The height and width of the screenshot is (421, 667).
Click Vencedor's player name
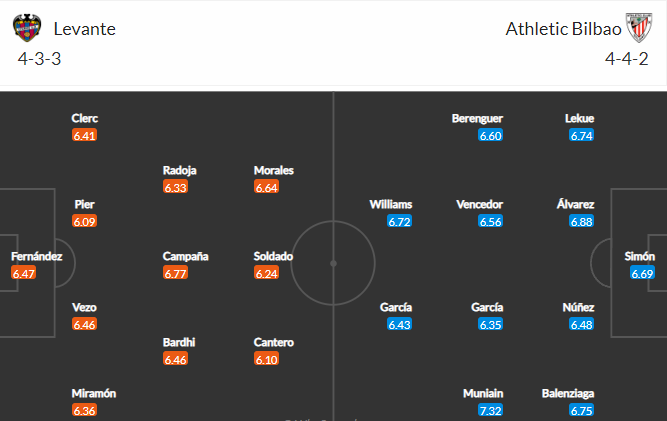(x=479, y=204)
